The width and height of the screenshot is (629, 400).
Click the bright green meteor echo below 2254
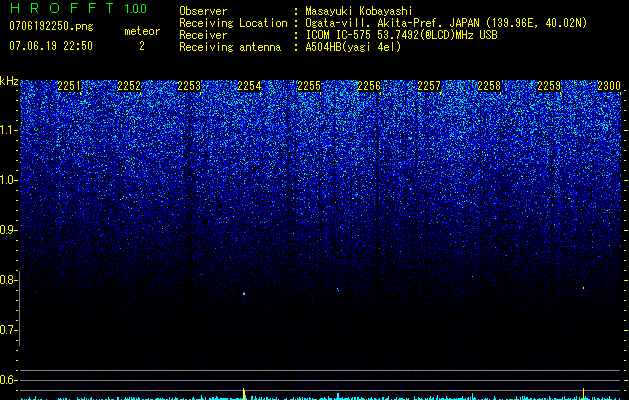click(244, 294)
